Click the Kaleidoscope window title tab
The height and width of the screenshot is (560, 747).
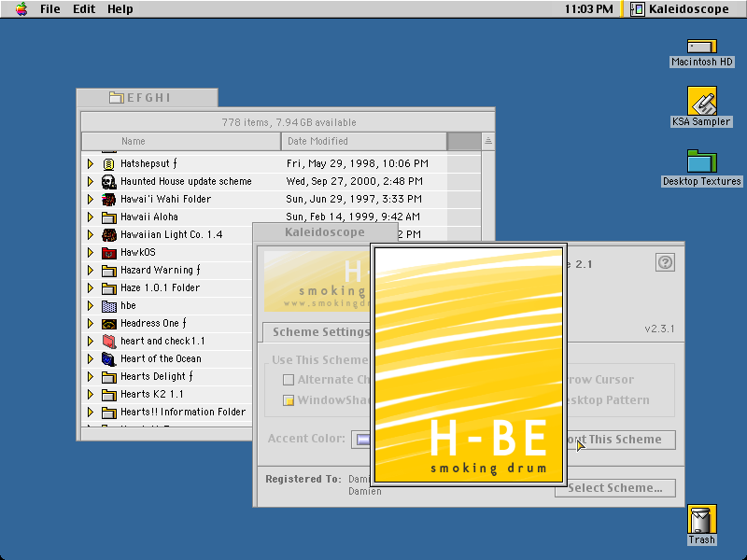[x=324, y=232]
